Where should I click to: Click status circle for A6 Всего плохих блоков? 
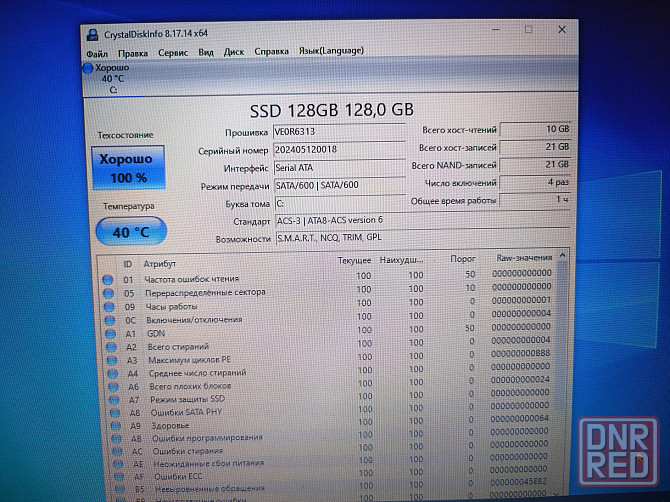tap(114, 387)
